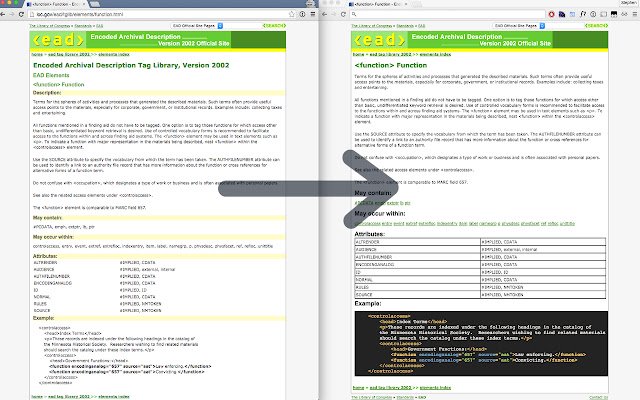This screenshot has width=640, height=400.
Task: Click forward arrow in right browser window
Action: (x=333, y=14)
